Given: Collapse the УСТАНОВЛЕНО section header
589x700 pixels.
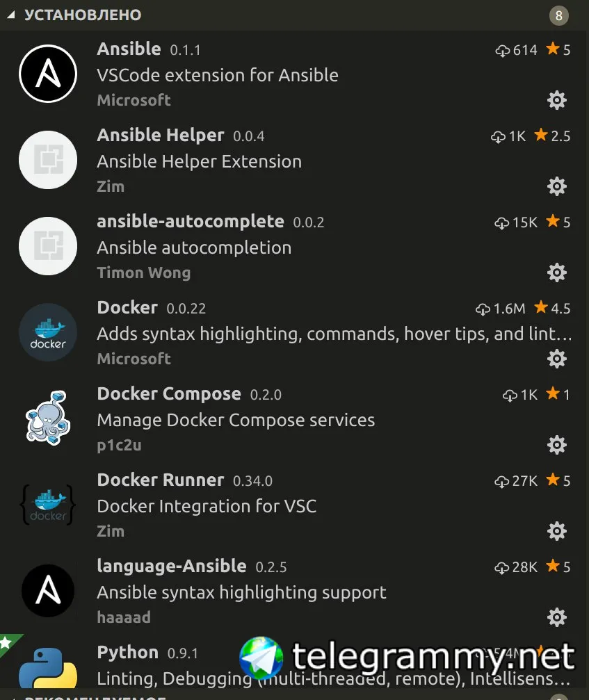Looking at the screenshot, I should (82, 15).
